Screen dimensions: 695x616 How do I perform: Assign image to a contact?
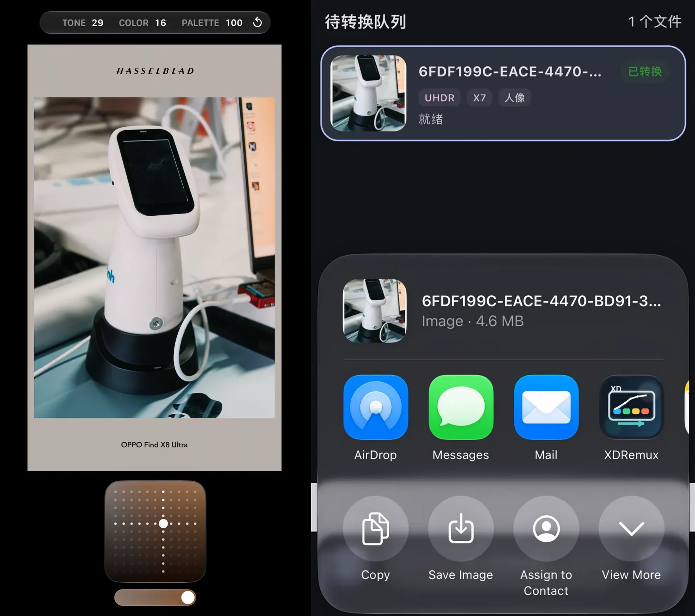(x=546, y=528)
